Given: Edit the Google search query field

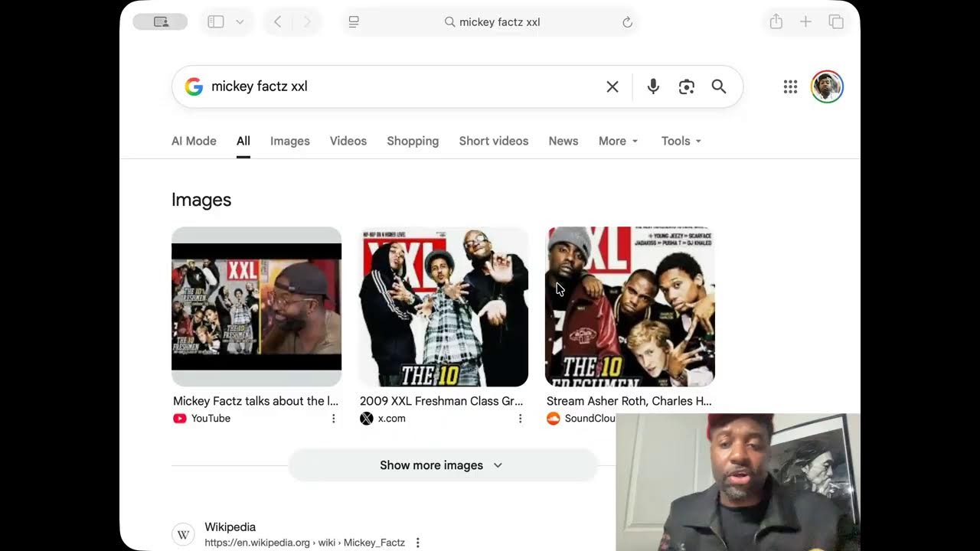Looking at the screenshot, I should [402, 86].
